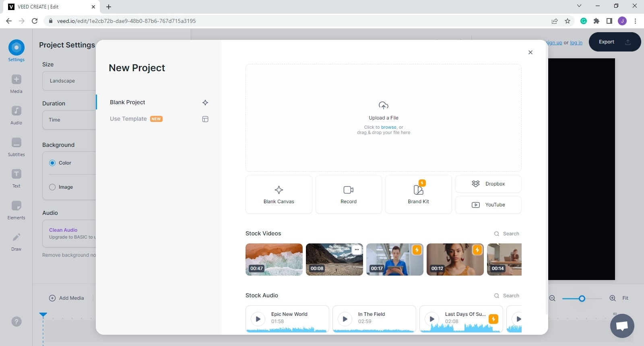Click premium badge on 00:17 video
Screen dimensions: 644x346
(417, 250)
